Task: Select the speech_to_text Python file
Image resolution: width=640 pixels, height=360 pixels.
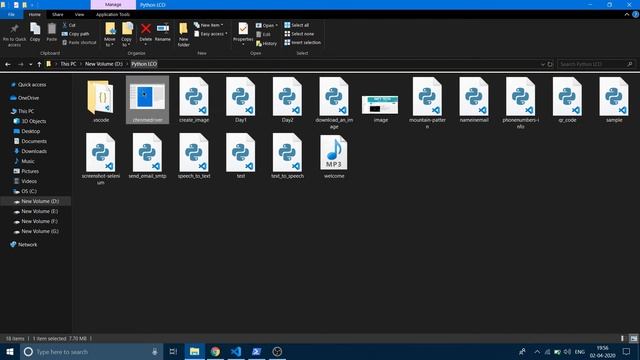Action: pos(194,157)
